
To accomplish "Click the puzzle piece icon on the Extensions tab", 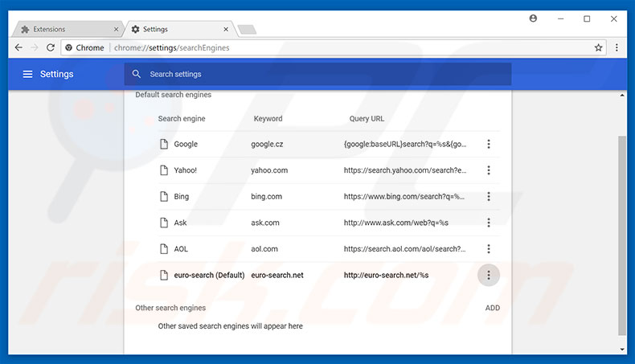I will coord(25,29).
